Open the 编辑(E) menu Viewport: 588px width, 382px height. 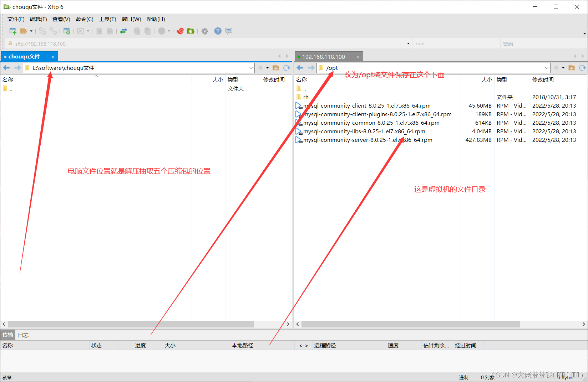click(39, 19)
